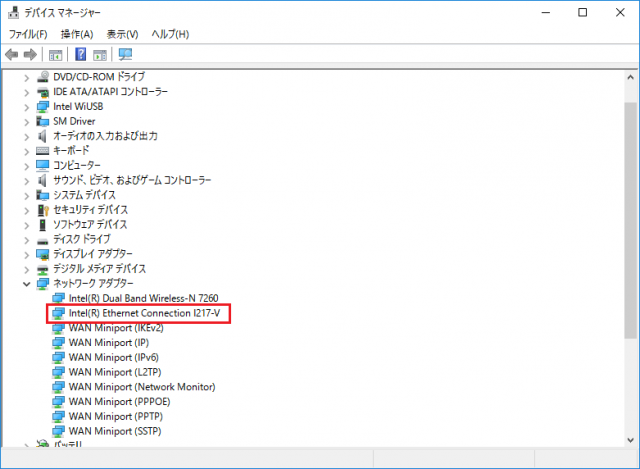Collapse the ネットワーク アダプター node
The height and width of the screenshot is (469, 640).
click(27, 284)
